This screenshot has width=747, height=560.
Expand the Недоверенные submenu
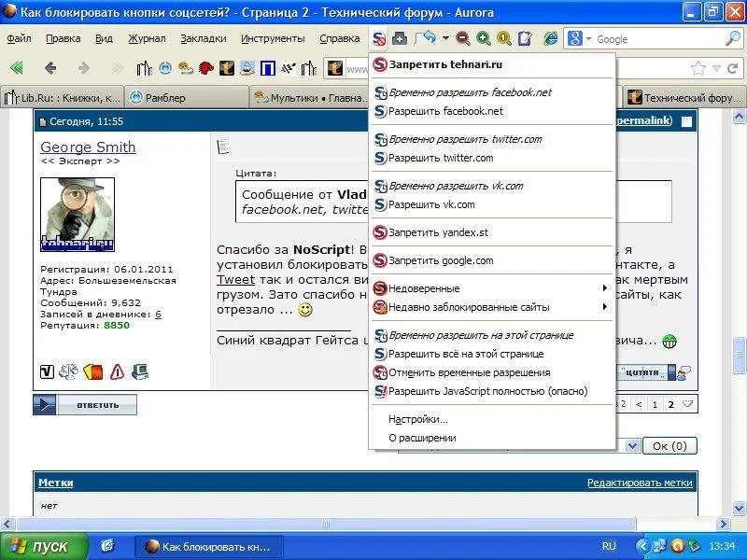492,288
